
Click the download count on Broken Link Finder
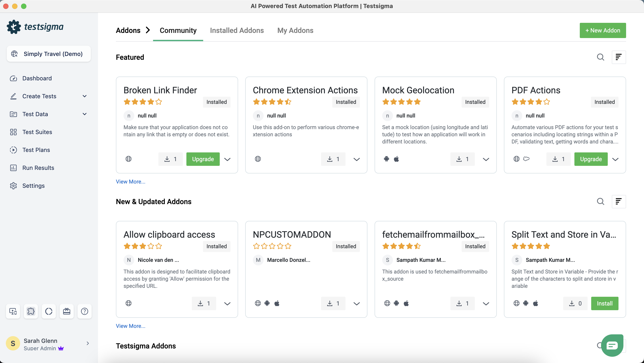[x=171, y=159]
